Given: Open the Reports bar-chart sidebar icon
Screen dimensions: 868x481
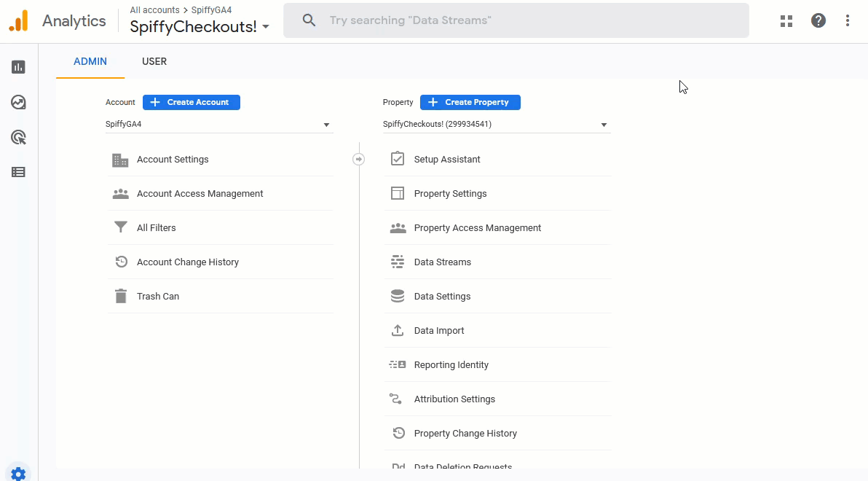Looking at the screenshot, I should pyautogui.click(x=18, y=67).
